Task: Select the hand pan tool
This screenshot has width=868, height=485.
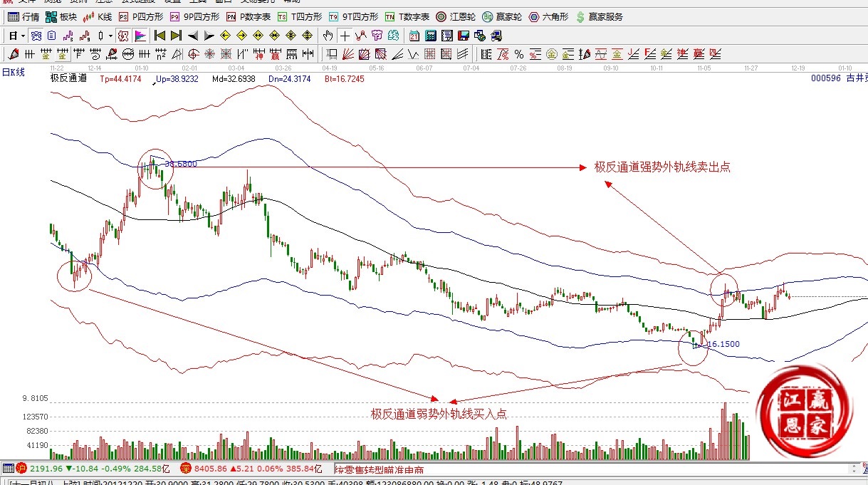Action: click(328, 36)
